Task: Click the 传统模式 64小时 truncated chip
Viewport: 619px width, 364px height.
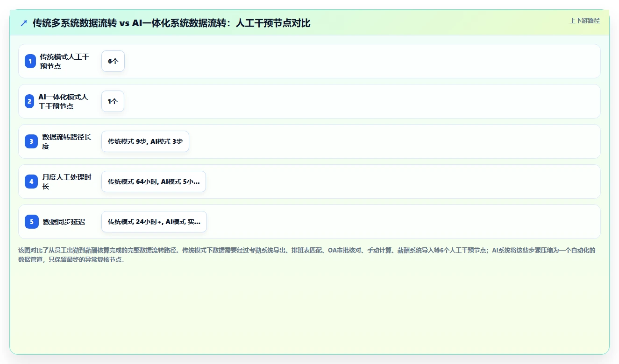Action: pyautogui.click(x=154, y=182)
